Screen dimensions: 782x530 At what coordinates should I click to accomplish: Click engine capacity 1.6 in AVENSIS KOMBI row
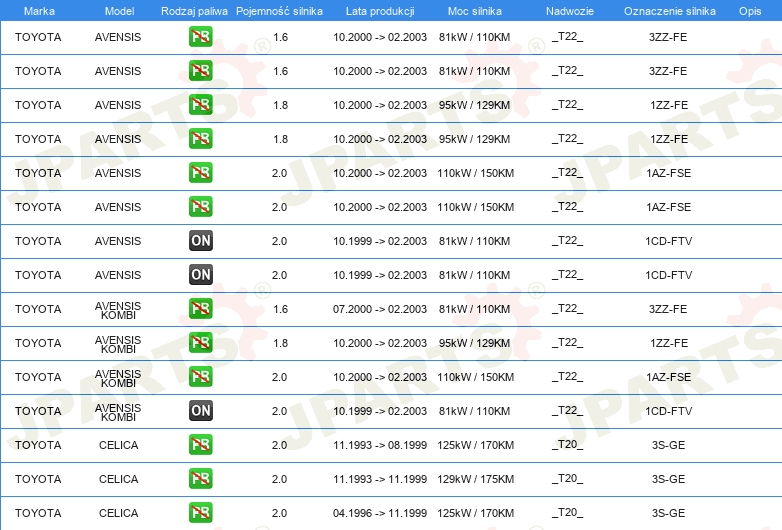(280, 309)
